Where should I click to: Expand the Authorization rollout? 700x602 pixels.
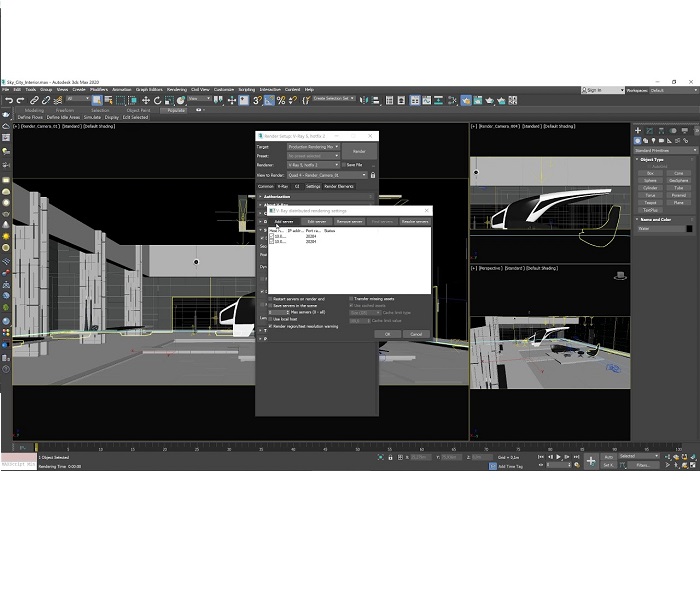pyautogui.click(x=315, y=196)
